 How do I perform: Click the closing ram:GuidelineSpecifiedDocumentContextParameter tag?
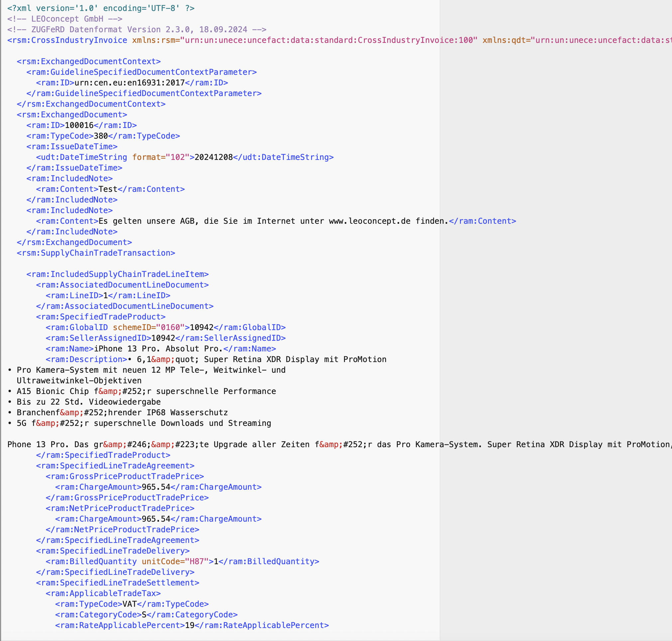tap(144, 93)
